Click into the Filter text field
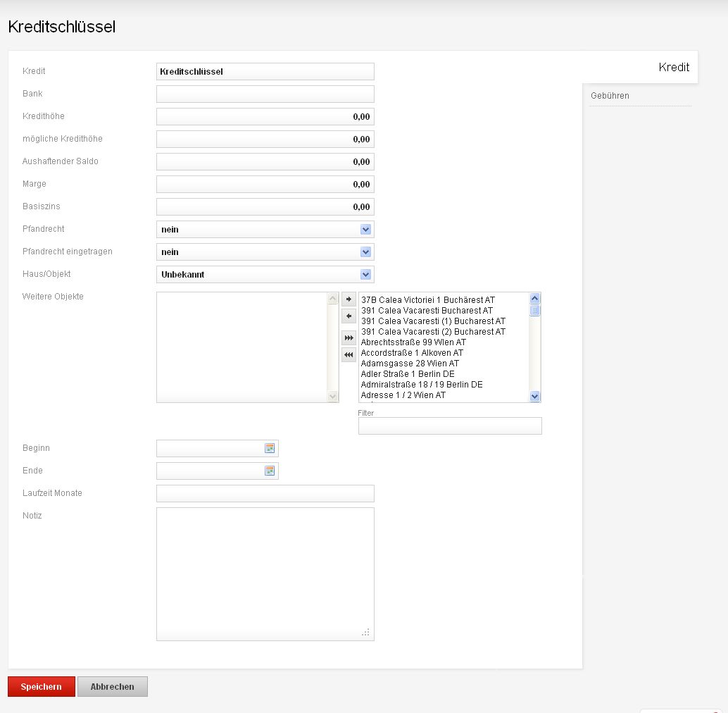Viewport: 728px width, 713px height. click(x=450, y=426)
